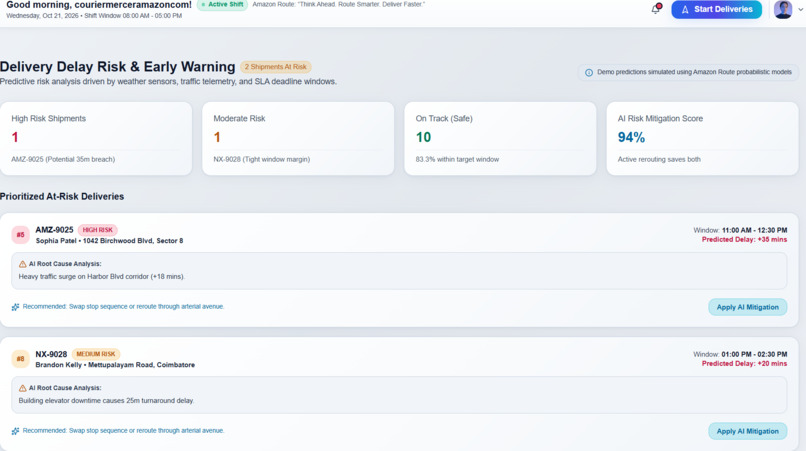Click NX-9028 (Tight window margin) text

pyautogui.click(x=262, y=159)
